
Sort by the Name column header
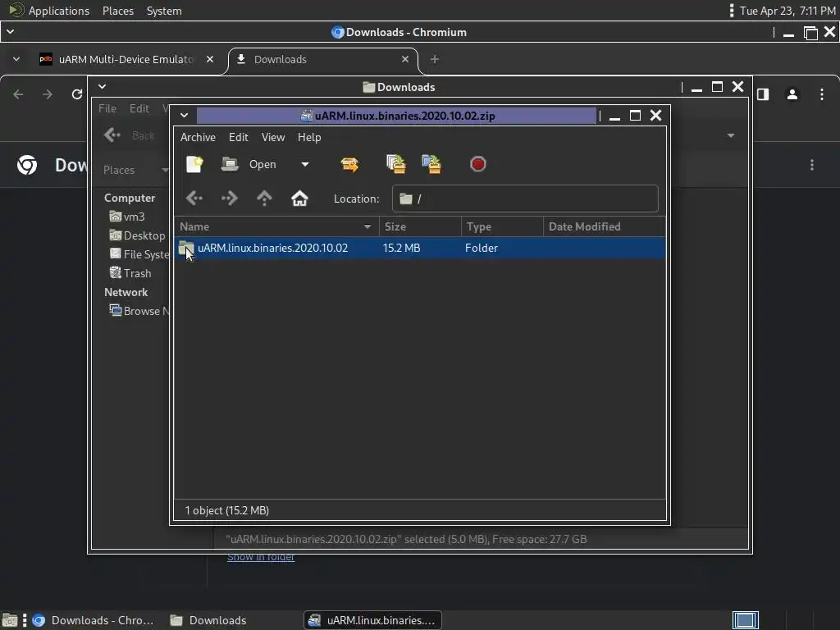coord(276,226)
